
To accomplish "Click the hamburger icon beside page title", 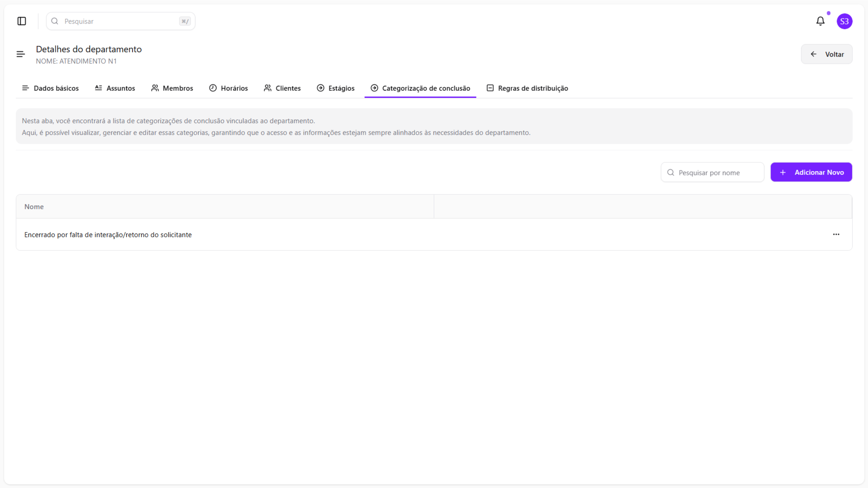I will [21, 54].
